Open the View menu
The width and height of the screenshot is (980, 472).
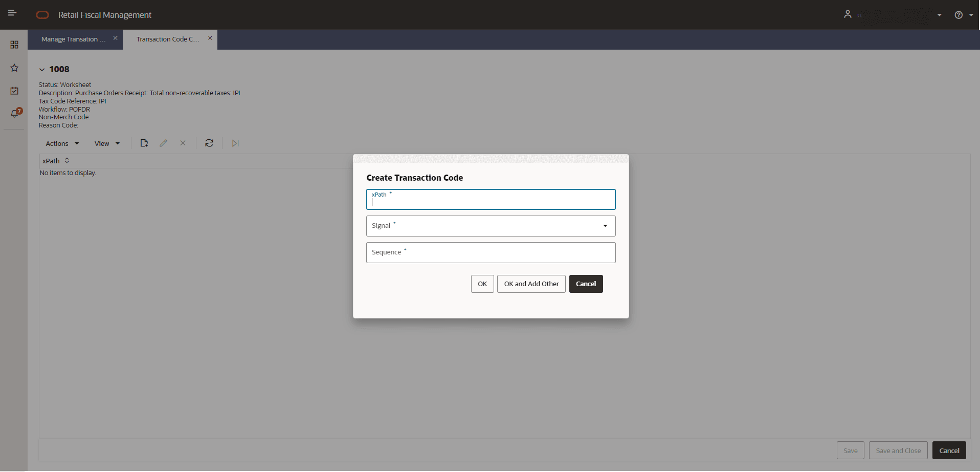point(107,143)
